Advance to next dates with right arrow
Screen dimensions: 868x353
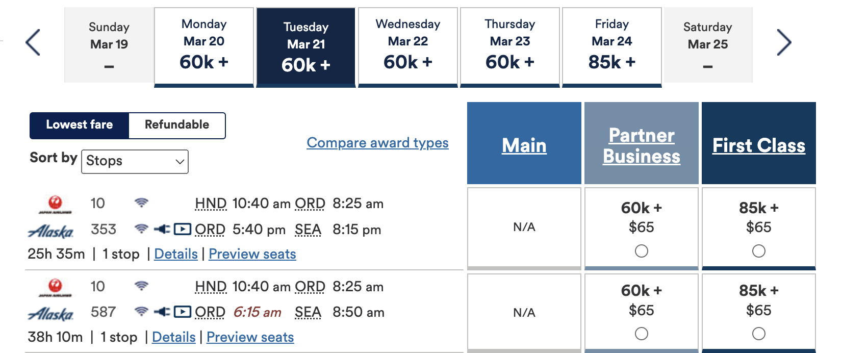click(784, 42)
